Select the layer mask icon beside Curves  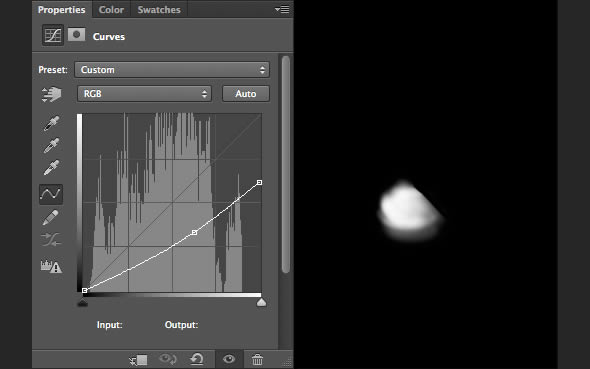(x=76, y=35)
